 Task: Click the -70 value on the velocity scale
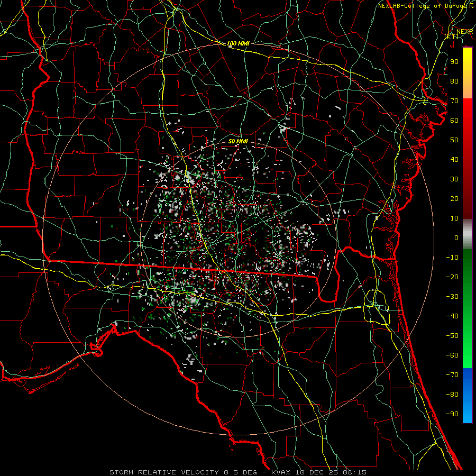coord(452,374)
